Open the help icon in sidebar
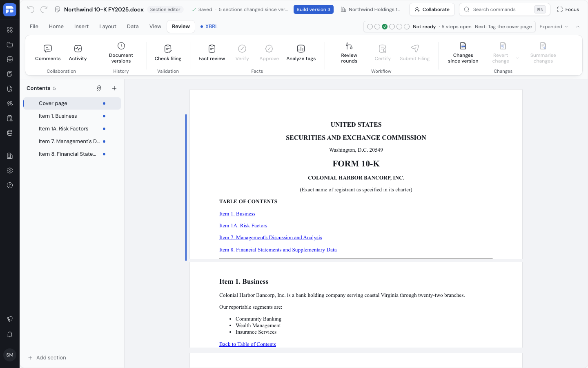 click(10, 185)
